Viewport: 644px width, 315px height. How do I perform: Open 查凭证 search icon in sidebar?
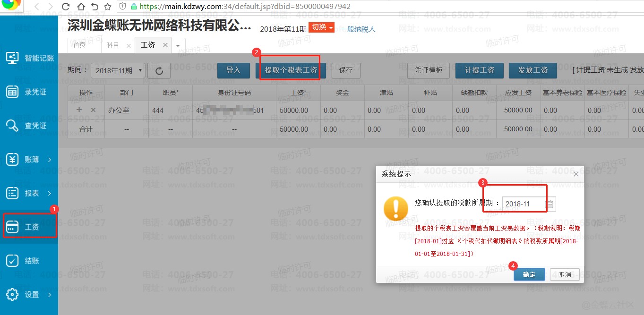(12, 126)
